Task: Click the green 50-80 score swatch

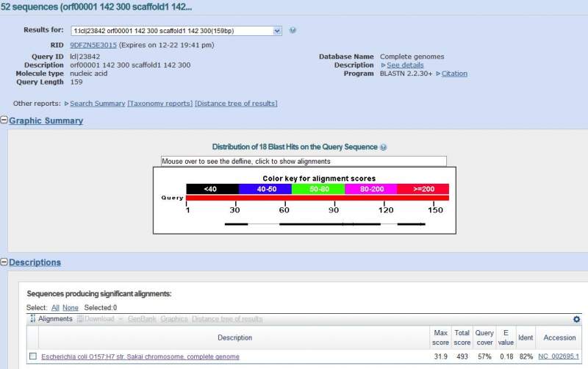Action: (x=318, y=189)
